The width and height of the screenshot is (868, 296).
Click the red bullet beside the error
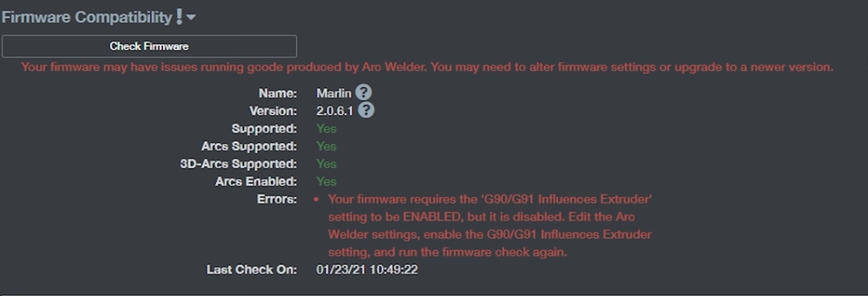(x=317, y=198)
